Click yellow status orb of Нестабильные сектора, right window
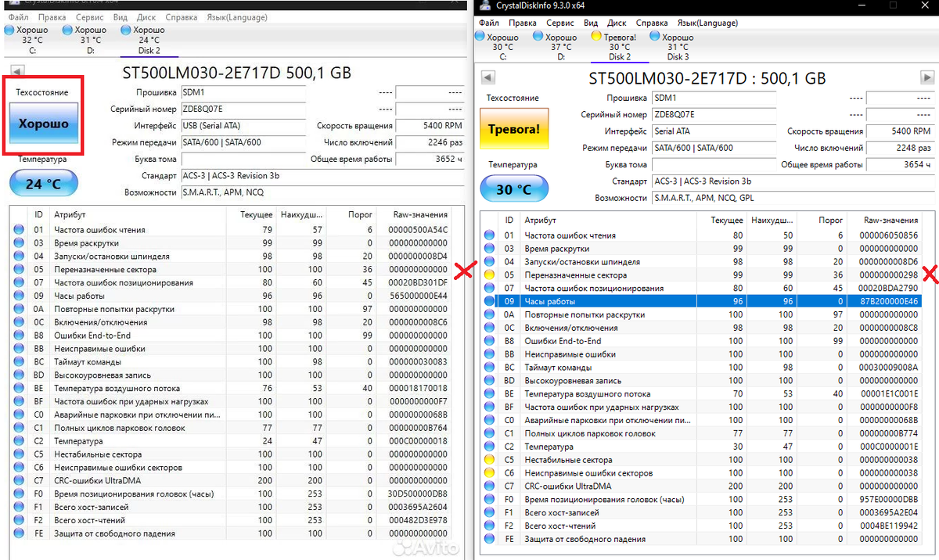 489,460
